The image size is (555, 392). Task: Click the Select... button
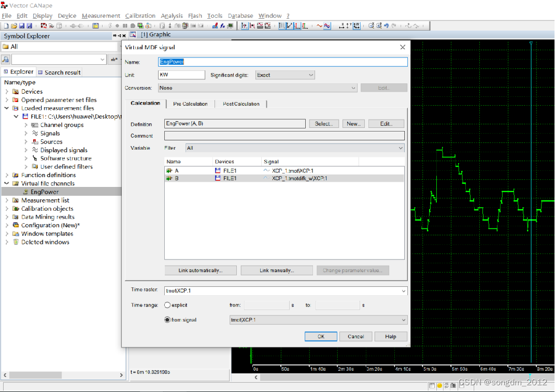click(324, 123)
